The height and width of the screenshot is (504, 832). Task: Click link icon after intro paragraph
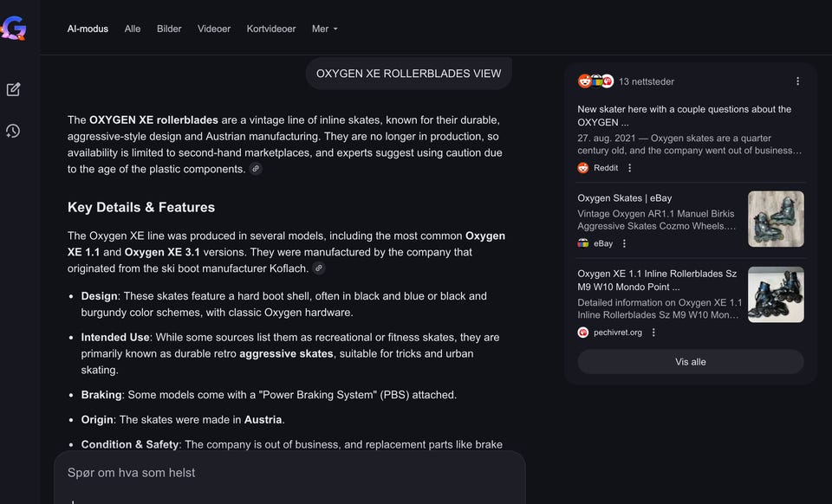[x=256, y=169]
